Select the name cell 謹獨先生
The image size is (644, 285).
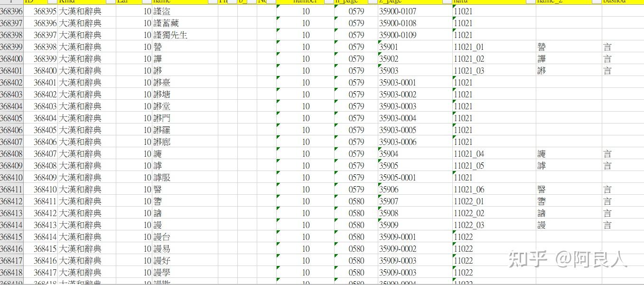click(185, 35)
